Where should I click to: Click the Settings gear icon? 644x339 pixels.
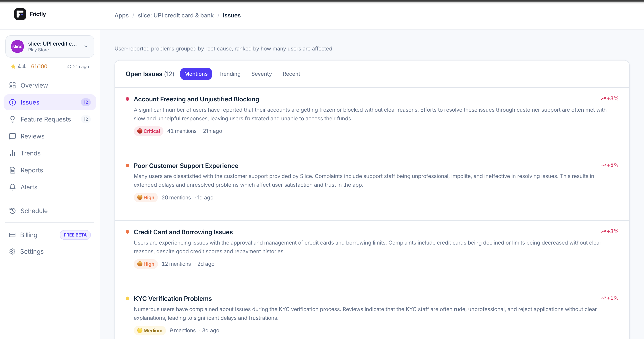point(12,251)
